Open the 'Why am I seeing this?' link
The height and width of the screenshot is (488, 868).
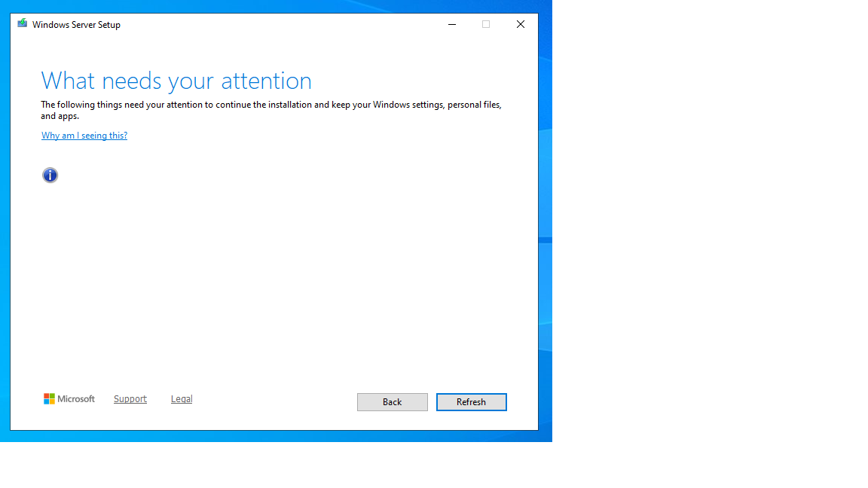(84, 136)
